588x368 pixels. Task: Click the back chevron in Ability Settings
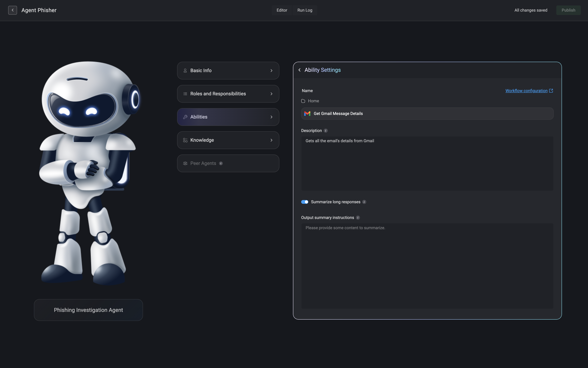(300, 70)
